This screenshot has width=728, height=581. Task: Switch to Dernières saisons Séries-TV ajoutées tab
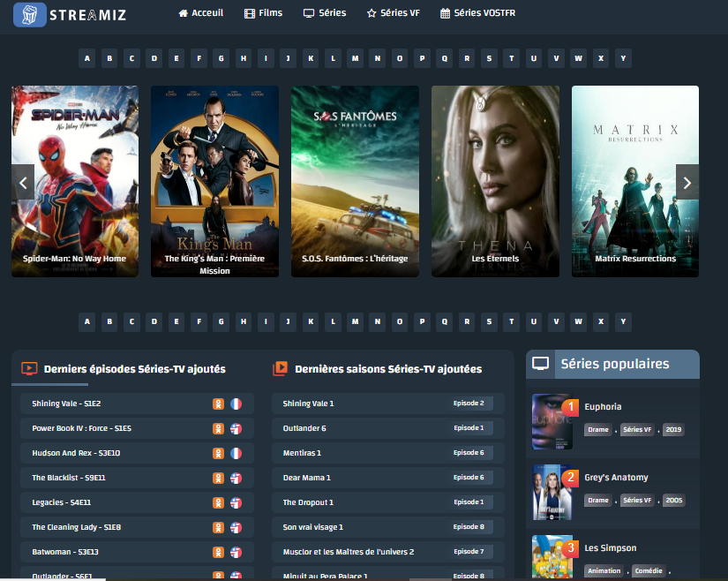[378, 369]
